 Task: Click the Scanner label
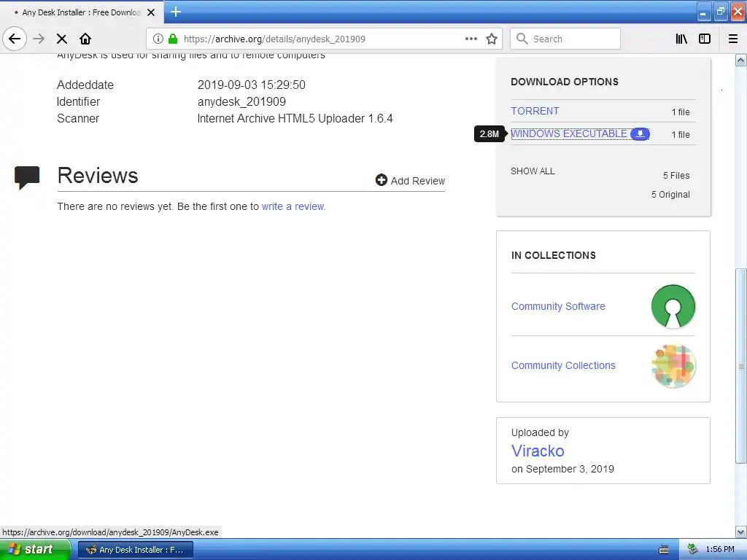pyautogui.click(x=77, y=118)
